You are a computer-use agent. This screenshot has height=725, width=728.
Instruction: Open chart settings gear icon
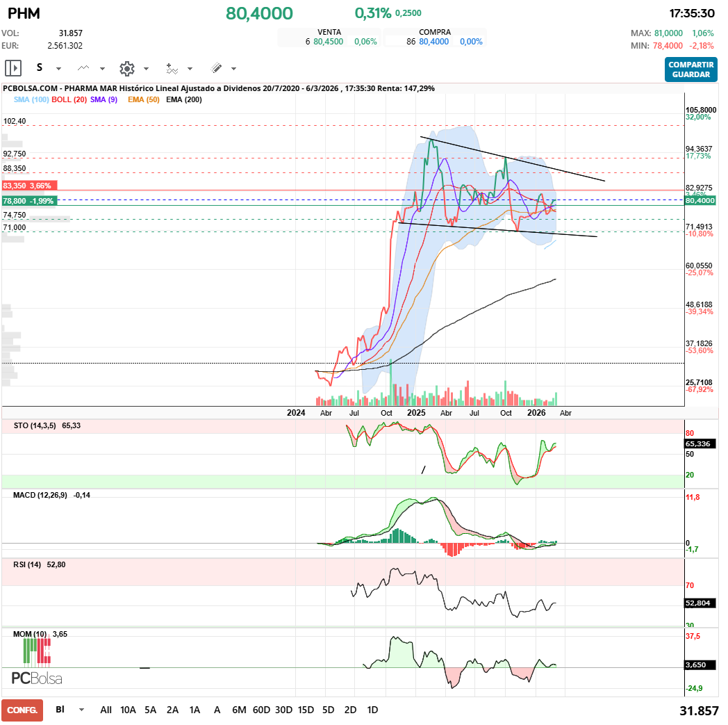tap(126, 68)
